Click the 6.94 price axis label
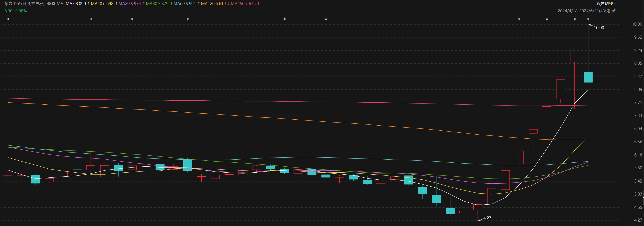644x226 pixels. [638, 129]
